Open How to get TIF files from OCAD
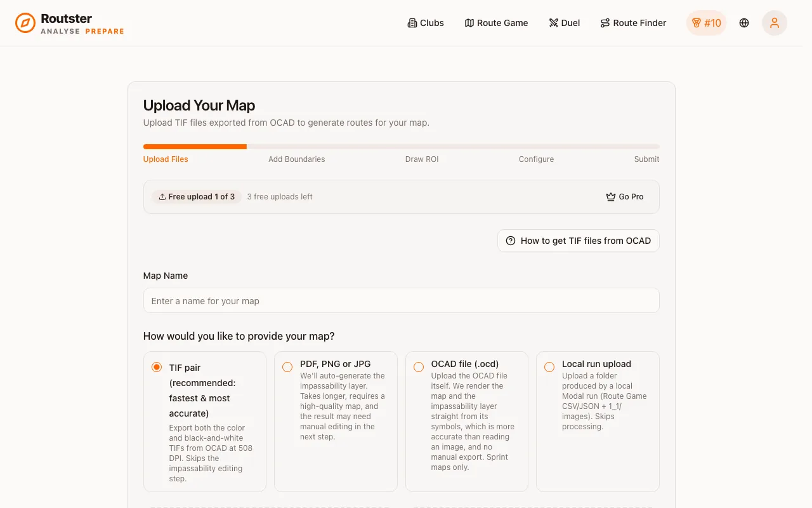The width and height of the screenshot is (812, 508). (x=579, y=241)
